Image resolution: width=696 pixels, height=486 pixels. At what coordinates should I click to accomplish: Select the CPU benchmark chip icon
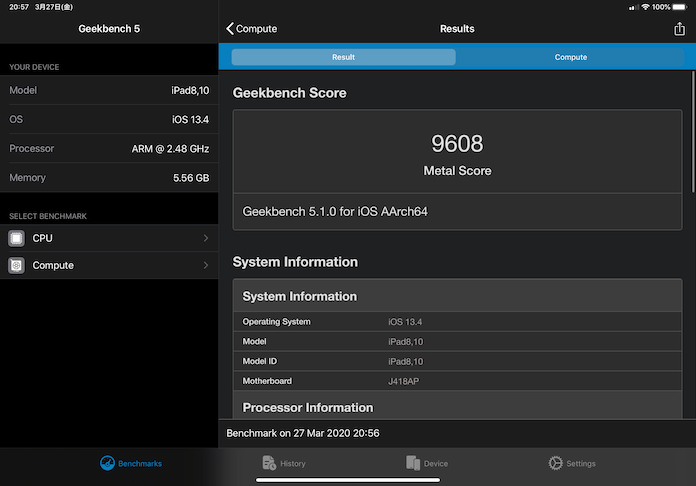coord(16,238)
